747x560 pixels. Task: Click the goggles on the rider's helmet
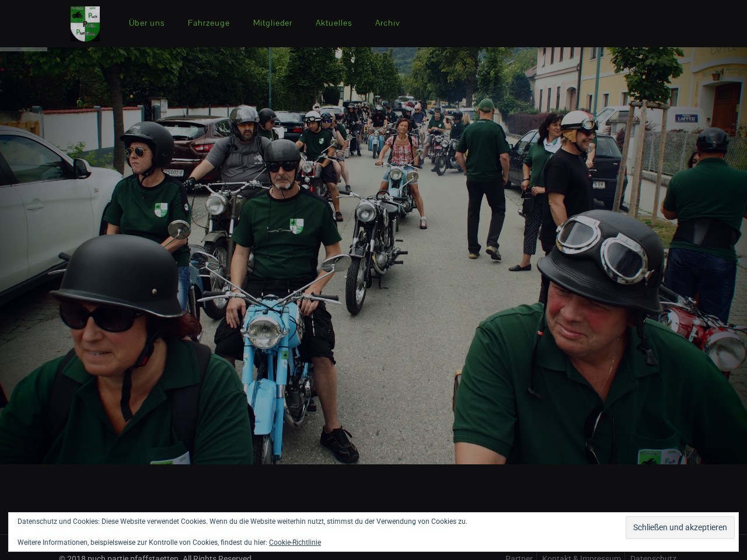click(x=602, y=248)
